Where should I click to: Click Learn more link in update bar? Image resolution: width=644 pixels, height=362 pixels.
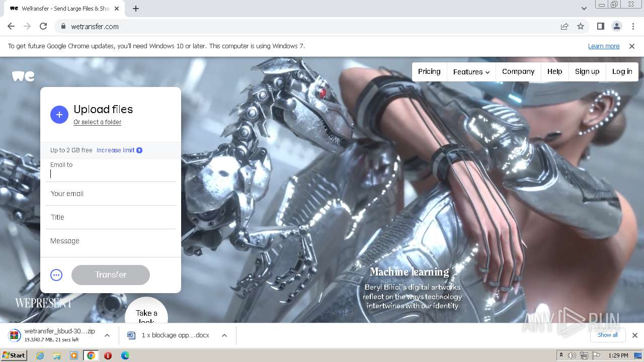tap(604, 46)
